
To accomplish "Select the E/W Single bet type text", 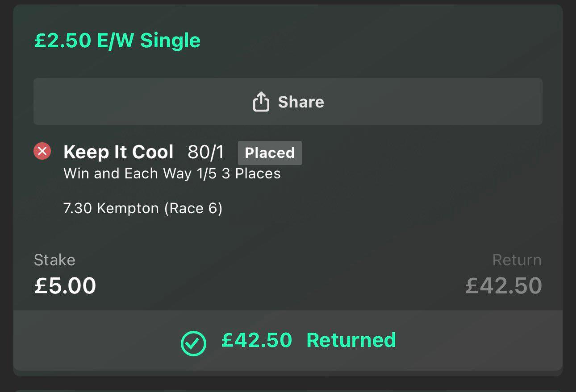I will tap(149, 41).
